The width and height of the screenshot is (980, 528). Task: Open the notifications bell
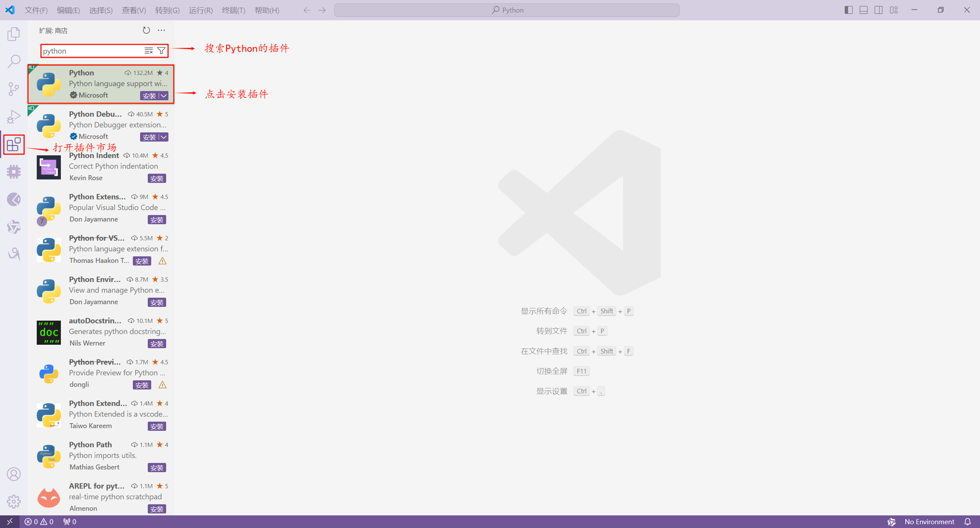tap(968, 521)
